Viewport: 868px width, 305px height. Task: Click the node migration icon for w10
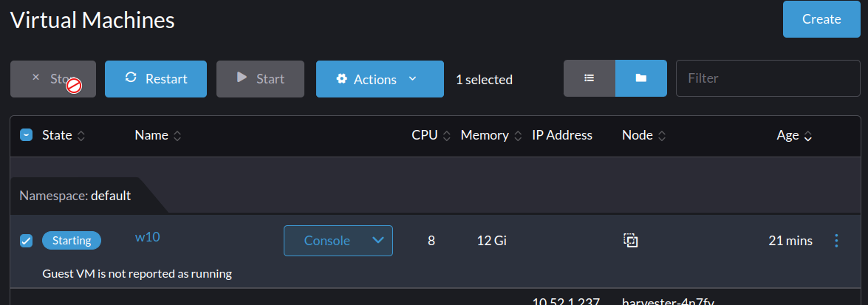tap(631, 240)
